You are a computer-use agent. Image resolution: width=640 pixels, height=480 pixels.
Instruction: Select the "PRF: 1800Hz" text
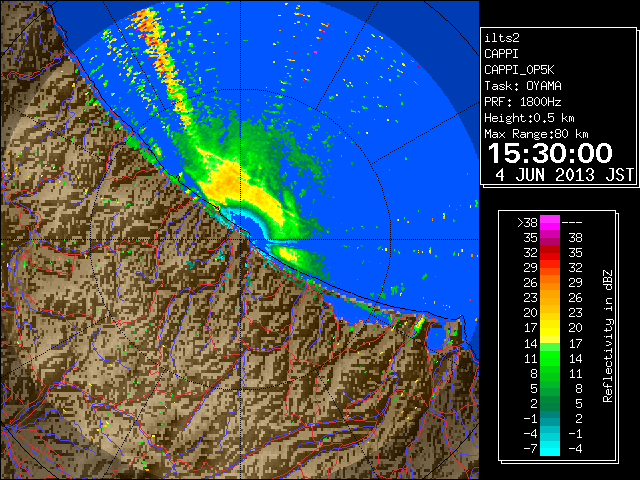pos(523,102)
